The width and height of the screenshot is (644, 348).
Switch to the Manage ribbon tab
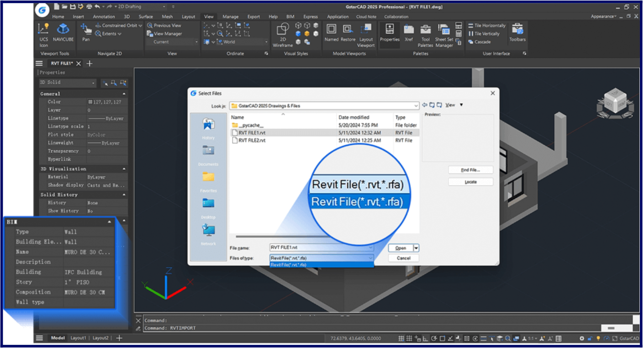click(231, 17)
